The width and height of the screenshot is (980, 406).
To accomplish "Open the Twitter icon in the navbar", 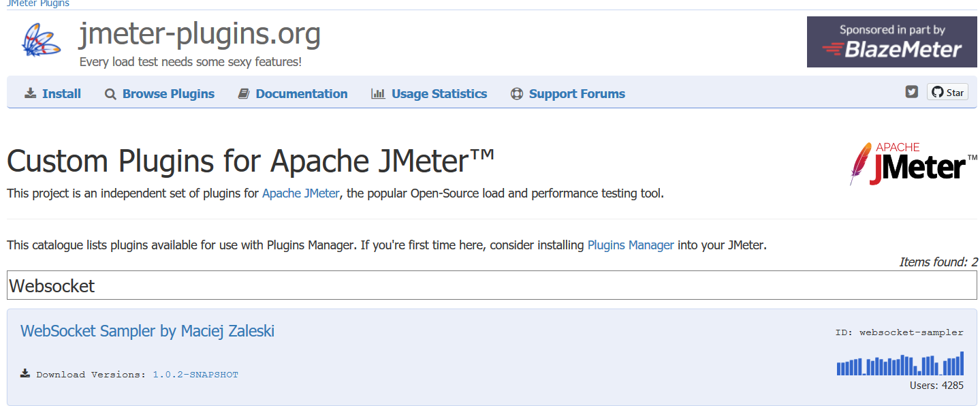I will click(912, 92).
